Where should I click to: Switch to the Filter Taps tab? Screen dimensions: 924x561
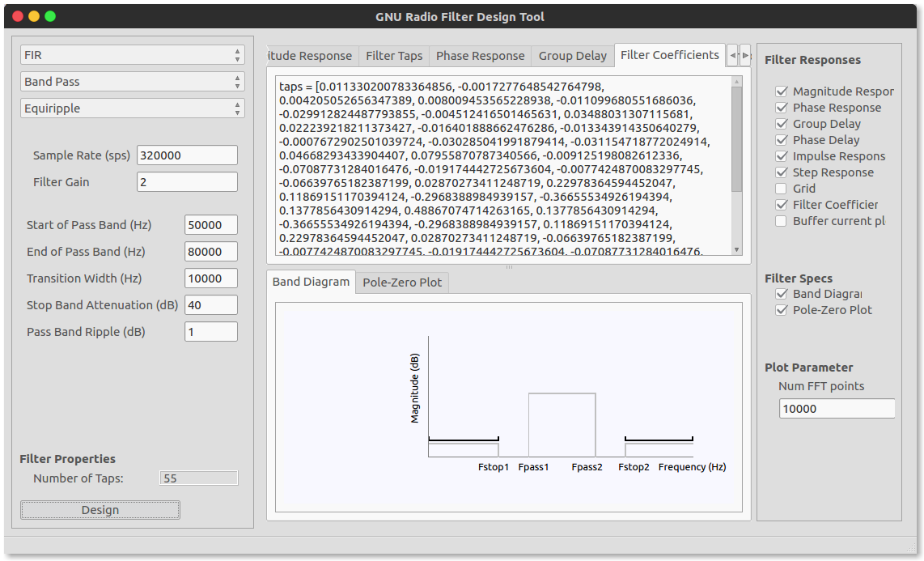[x=394, y=56]
